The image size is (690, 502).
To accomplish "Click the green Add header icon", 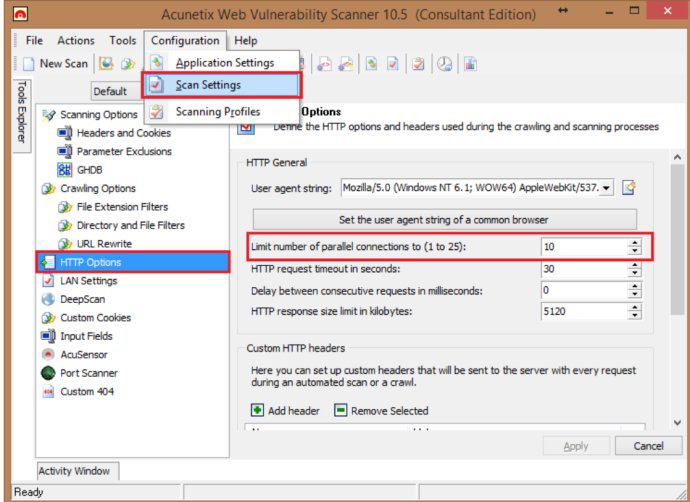I will pyautogui.click(x=257, y=410).
